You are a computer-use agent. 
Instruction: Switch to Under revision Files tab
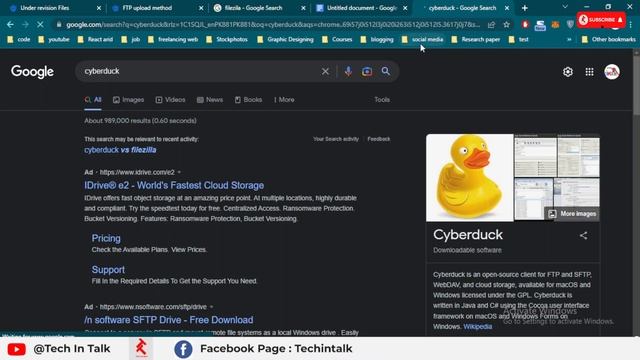[44, 8]
